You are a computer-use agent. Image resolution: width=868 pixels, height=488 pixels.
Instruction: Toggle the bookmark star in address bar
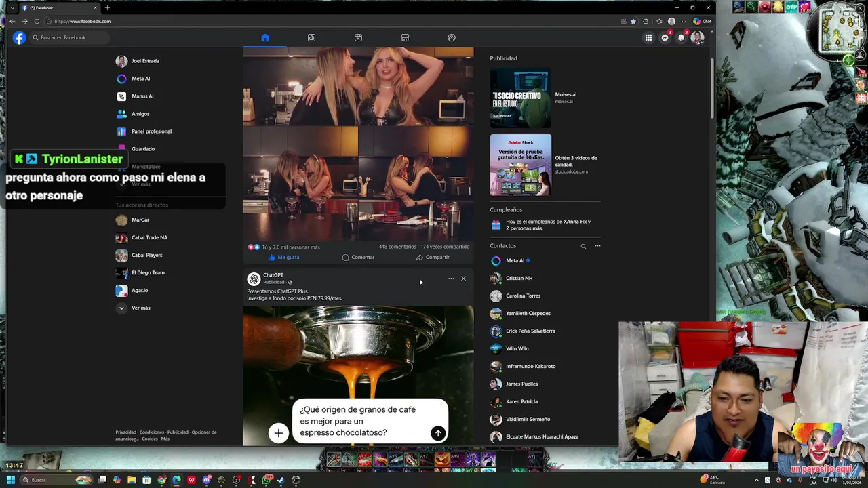coord(633,22)
